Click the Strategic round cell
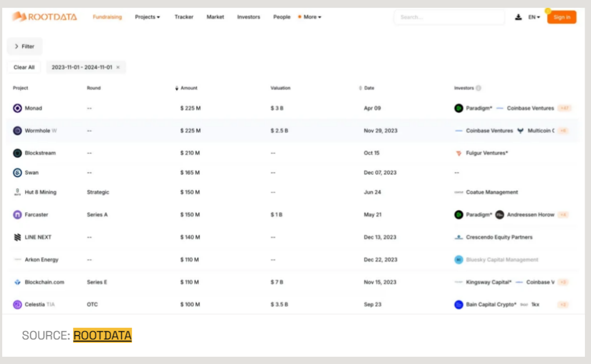Image resolution: width=591 pixels, height=364 pixels. tap(98, 192)
